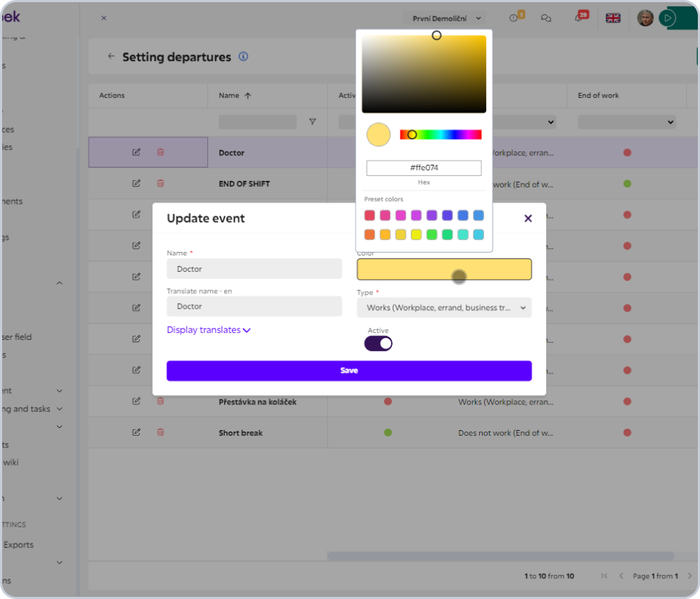The image size is (700, 599).
Task: Delete the END OF SHIFT event
Action: pyautogui.click(x=160, y=183)
